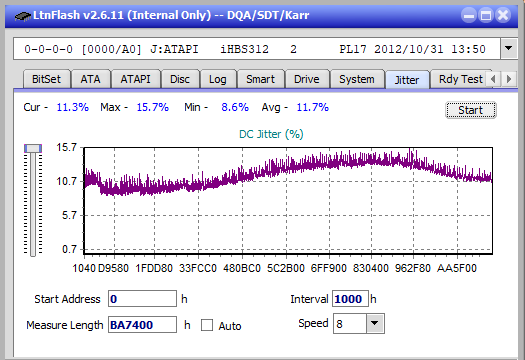This screenshot has width=525, height=360.
Task: Open the BitSet tab
Action: pyautogui.click(x=47, y=79)
